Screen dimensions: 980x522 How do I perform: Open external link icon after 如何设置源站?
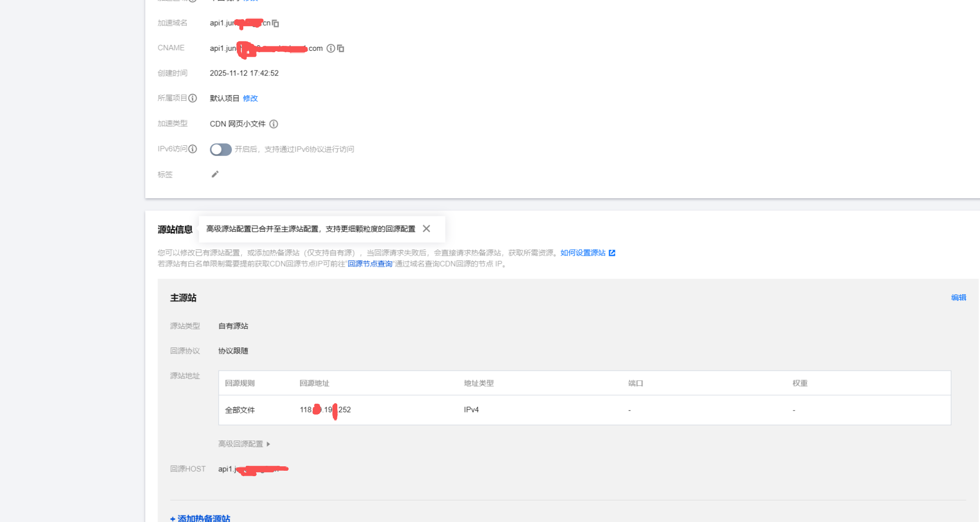click(x=612, y=253)
